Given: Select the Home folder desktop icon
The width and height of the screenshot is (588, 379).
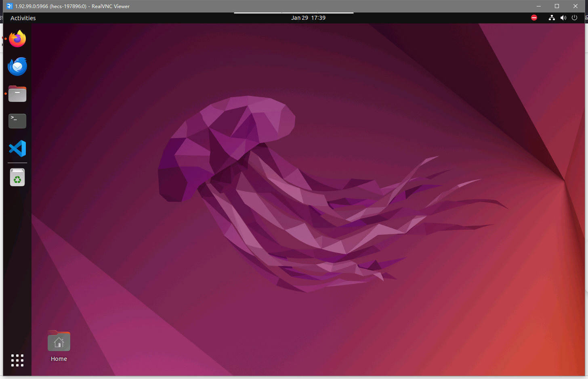Looking at the screenshot, I should 59,341.
